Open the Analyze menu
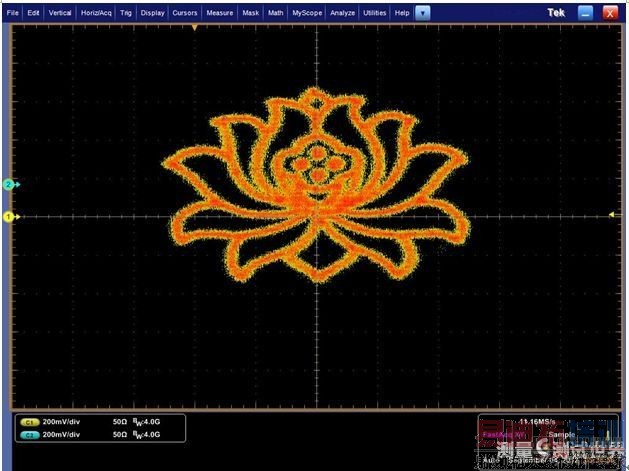 [x=343, y=13]
